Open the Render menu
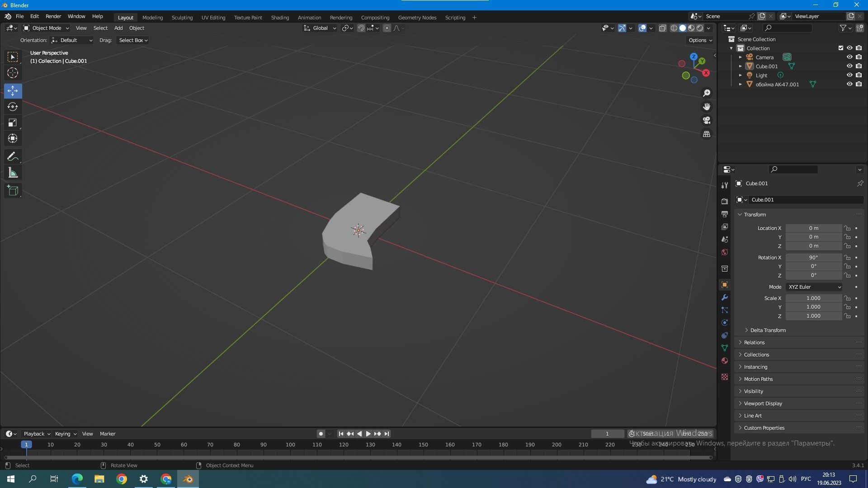 (53, 16)
